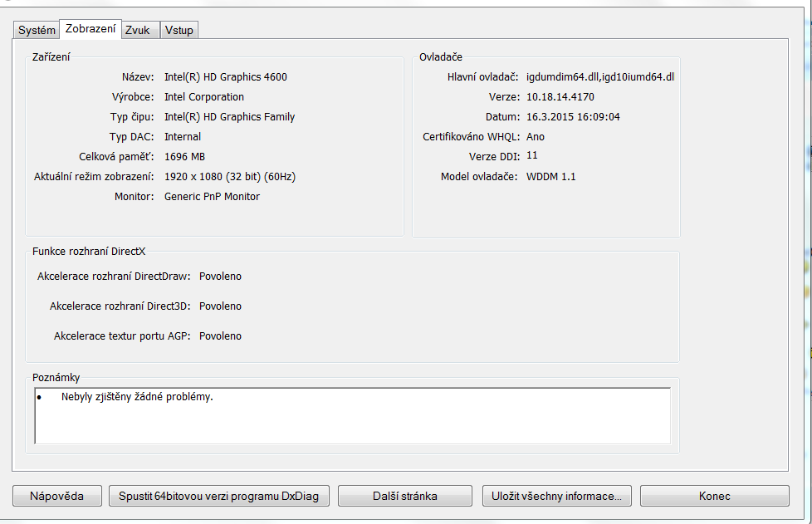Click manufacturer value 'Intel Corporation'

204,97
